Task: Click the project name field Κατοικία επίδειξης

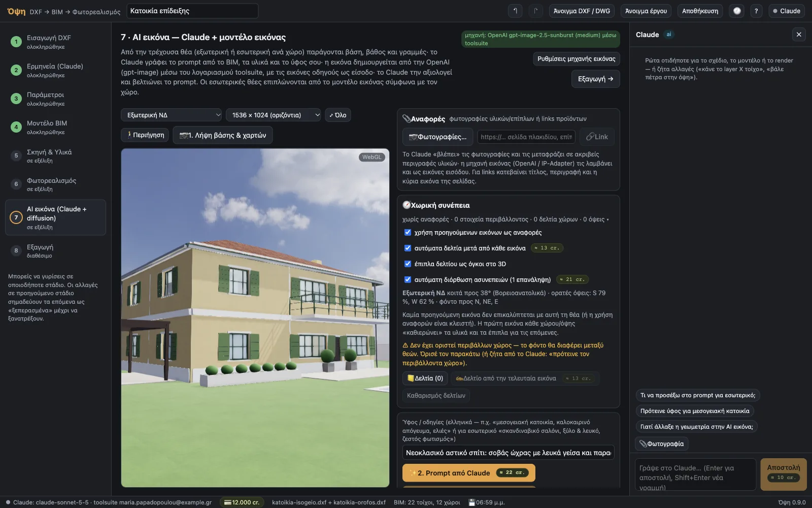Action: [x=192, y=11]
